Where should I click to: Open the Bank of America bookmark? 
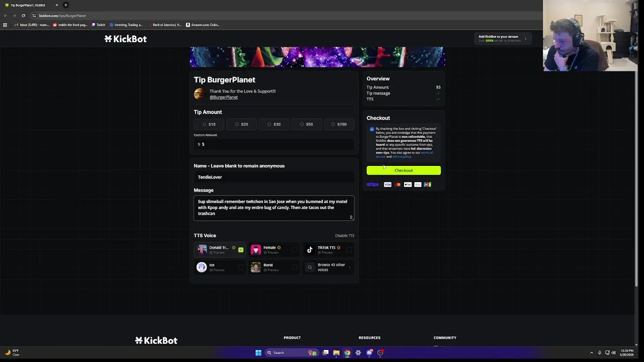click(x=164, y=25)
